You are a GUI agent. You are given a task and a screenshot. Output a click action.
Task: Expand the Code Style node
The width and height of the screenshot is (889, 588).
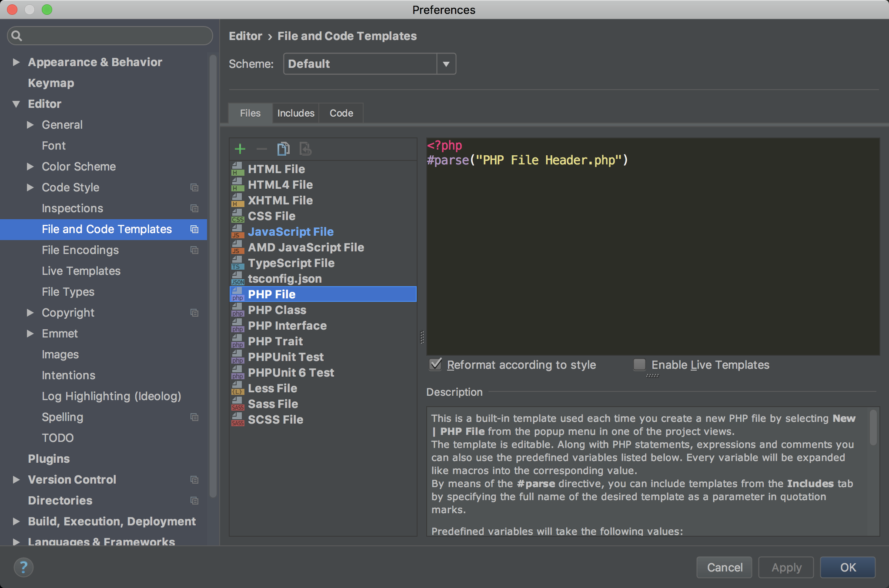tap(30, 187)
